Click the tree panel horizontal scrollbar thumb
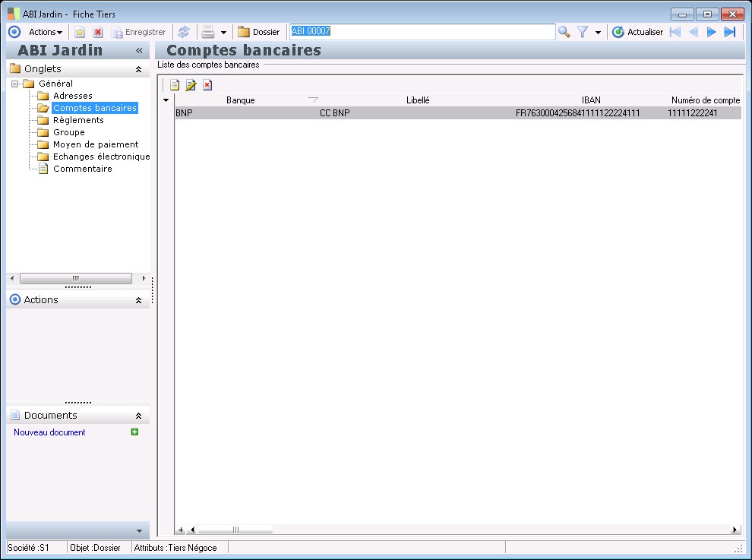 pyautogui.click(x=76, y=278)
